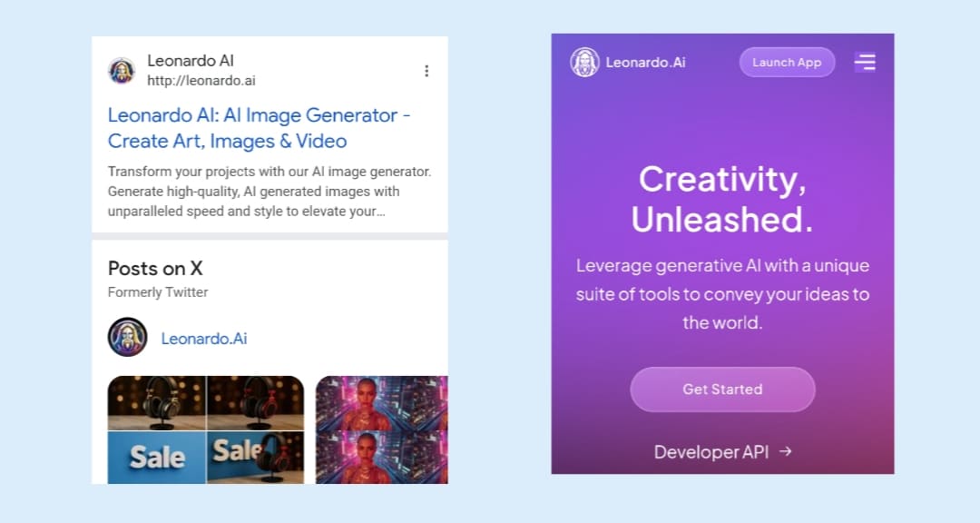Open the hamburger menu on the Leonardo site
The image size is (980, 523).
865,62
